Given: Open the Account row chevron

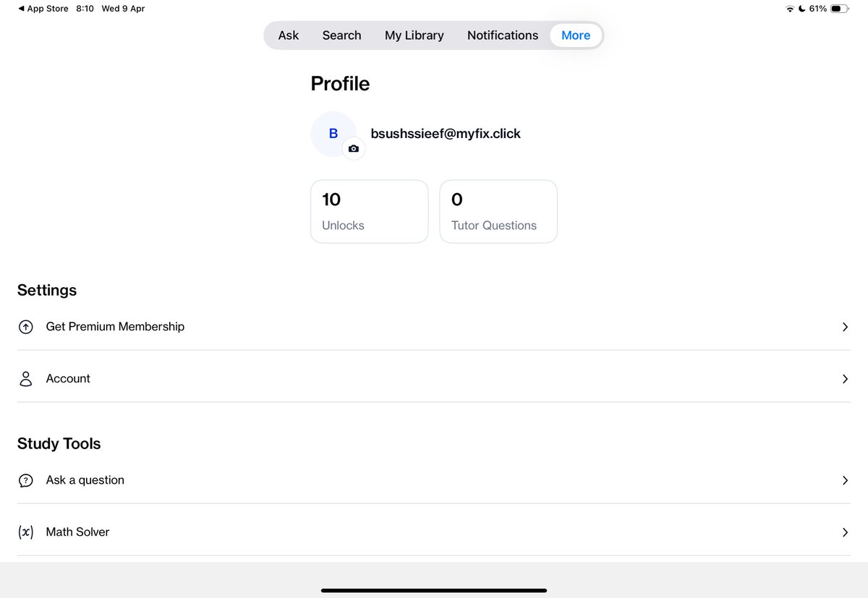Looking at the screenshot, I should tap(845, 379).
